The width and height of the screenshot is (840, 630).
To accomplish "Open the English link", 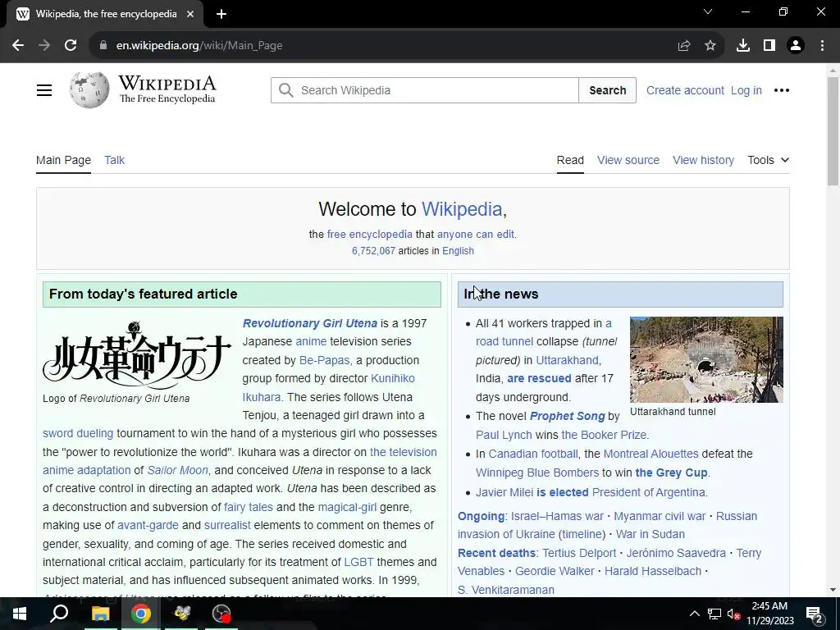I will pos(458,251).
